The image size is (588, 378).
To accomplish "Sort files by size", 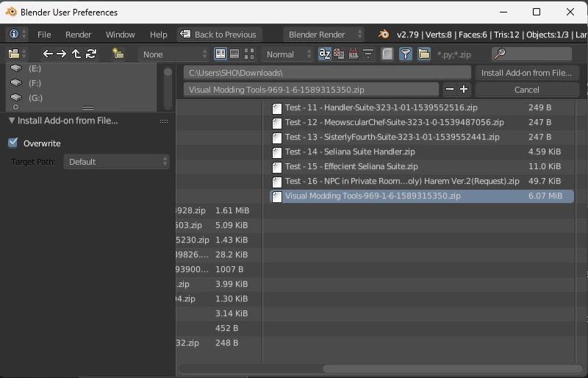I will coord(368,54).
